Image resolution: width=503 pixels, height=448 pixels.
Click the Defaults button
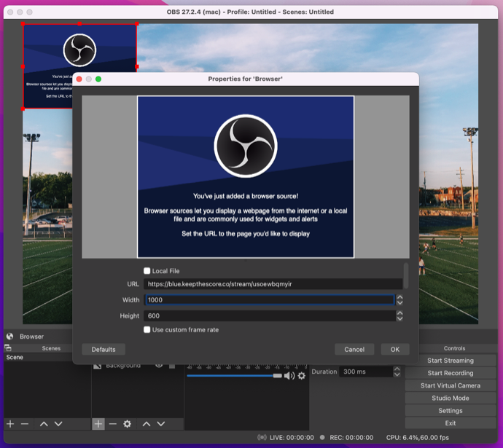[x=104, y=350]
